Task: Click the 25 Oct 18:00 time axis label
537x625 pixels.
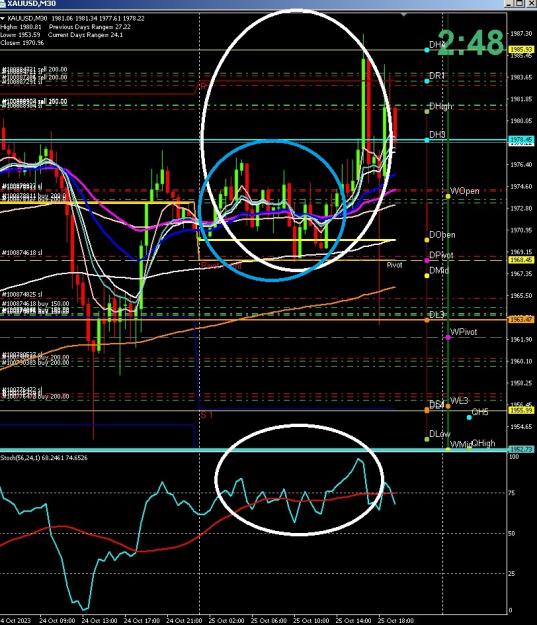Action: [395, 621]
